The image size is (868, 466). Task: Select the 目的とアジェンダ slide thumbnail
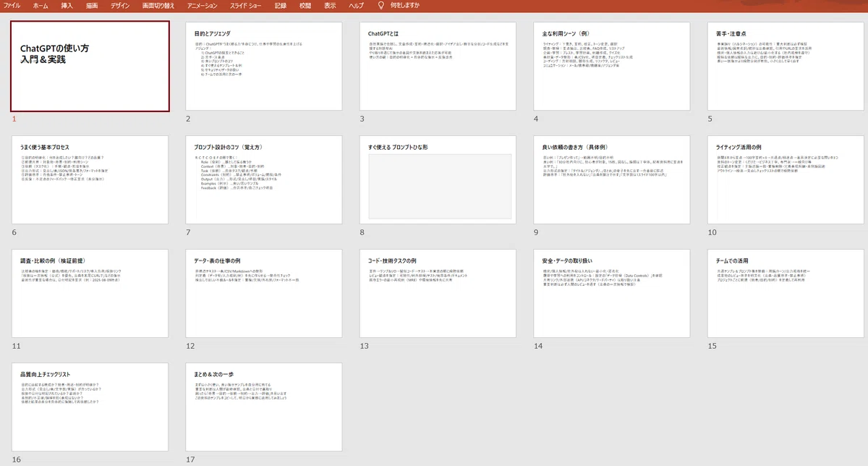pyautogui.click(x=264, y=66)
